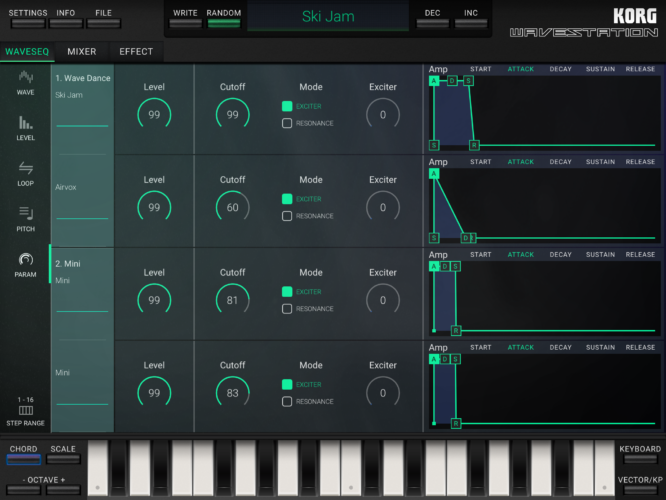Viewport: 666px width, 500px height.
Task: Open the LEVEL sidebar section
Action: (25, 128)
